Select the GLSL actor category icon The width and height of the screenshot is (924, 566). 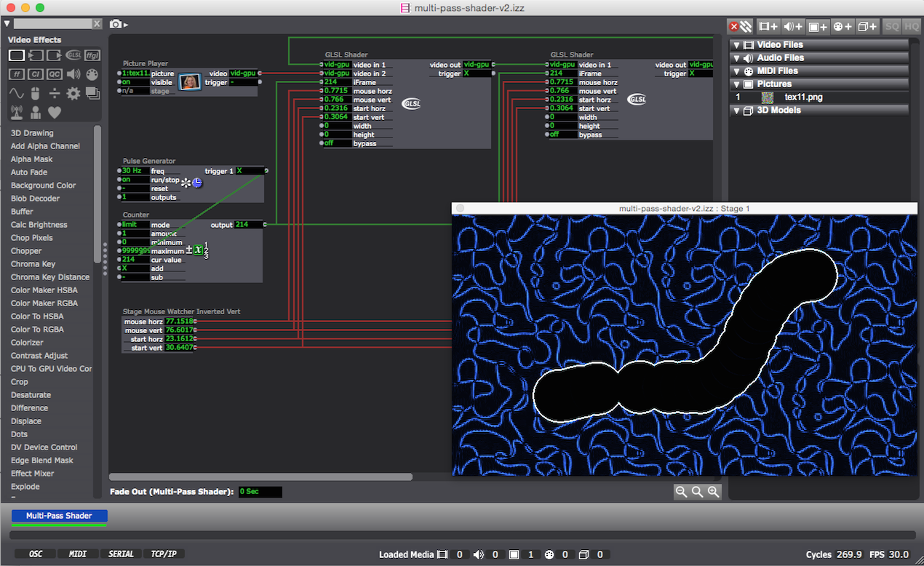coord(73,55)
